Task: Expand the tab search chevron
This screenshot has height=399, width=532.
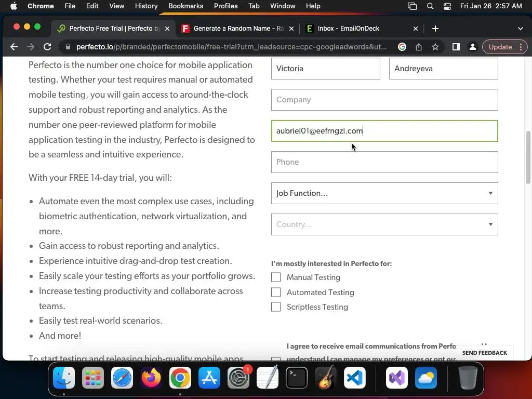Action: coord(521,29)
